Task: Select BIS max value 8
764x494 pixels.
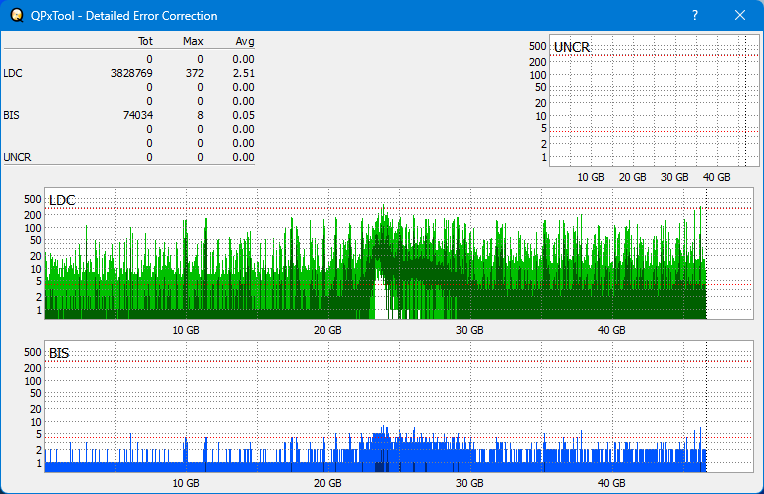Action: (200, 115)
